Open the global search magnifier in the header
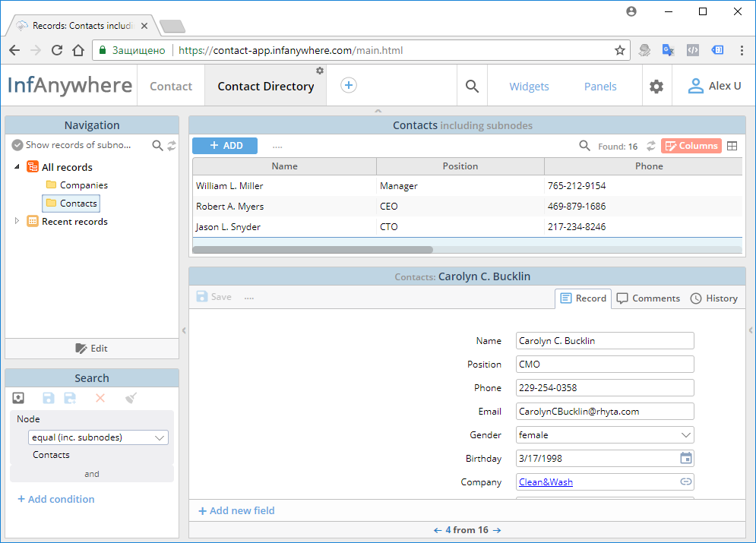The image size is (756, 543). point(472,87)
